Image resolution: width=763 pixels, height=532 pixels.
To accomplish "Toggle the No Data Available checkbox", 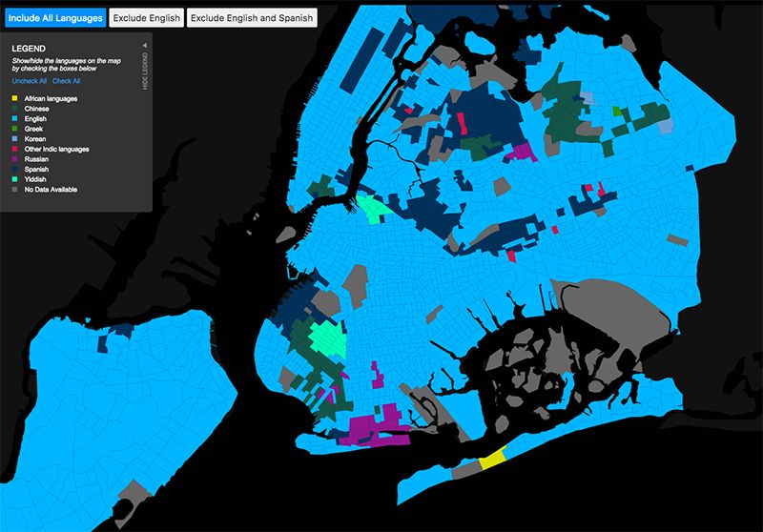I will [x=15, y=190].
